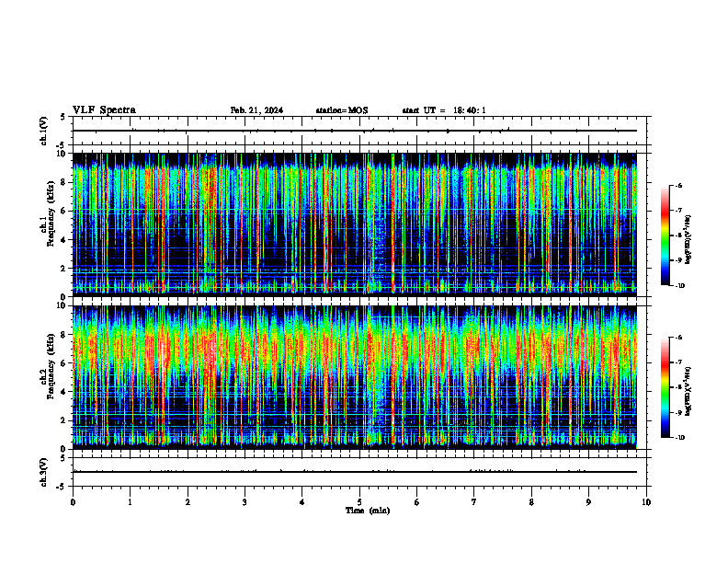Click the "station=MOS" header label
This screenshot has width=728, height=563.
coord(342,110)
